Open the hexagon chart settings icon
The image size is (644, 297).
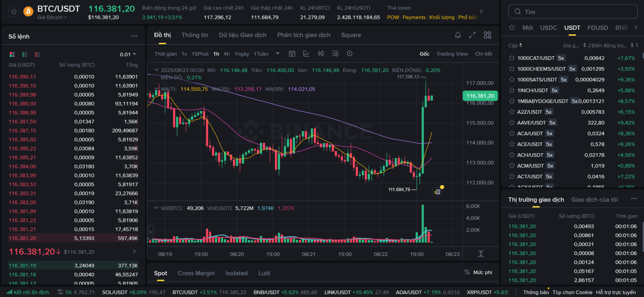pyautogui.click(x=350, y=54)
